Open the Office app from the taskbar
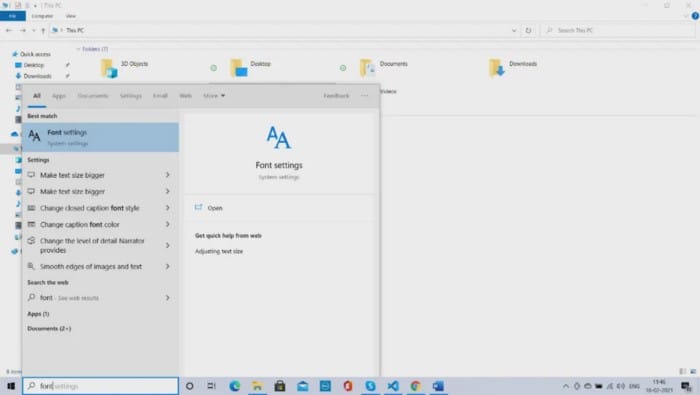Image resolution: width=700 pixels, height=395 pixels. pyautogui.click(x=348, y=386)
